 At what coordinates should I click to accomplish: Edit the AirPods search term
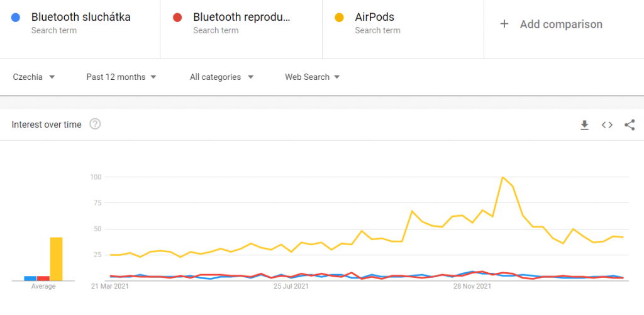[x=375, y=18]
